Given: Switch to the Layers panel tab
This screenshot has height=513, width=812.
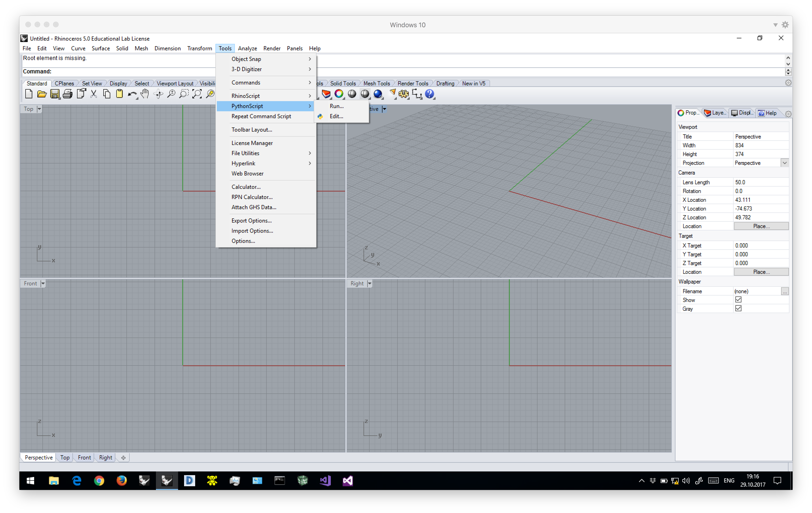Looking at the screenshot, I should point(715,113).
